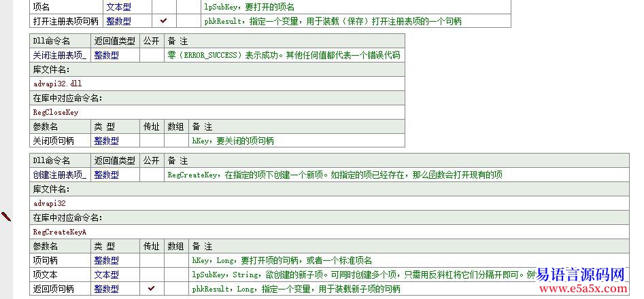Click type 整数型 of 关闭项句柄 parameter
The image size is (644, 299).
[106, 140]
